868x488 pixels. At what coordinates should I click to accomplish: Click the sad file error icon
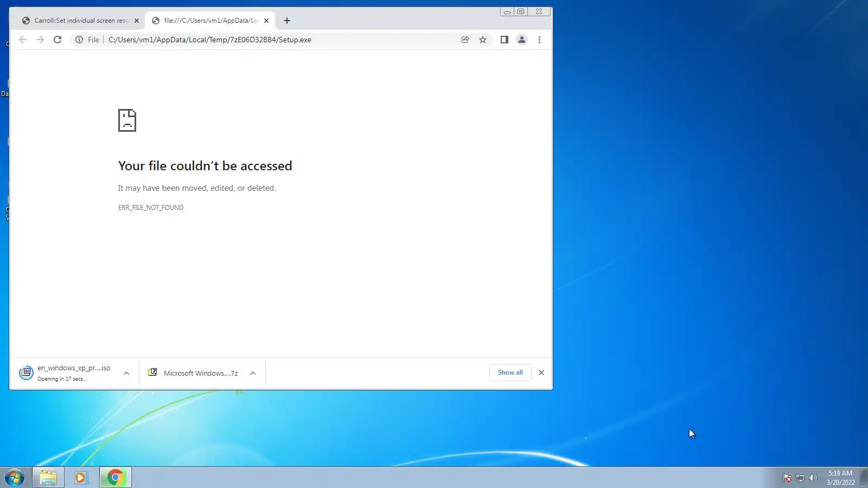pyautogui.click(x=127, y=120)
